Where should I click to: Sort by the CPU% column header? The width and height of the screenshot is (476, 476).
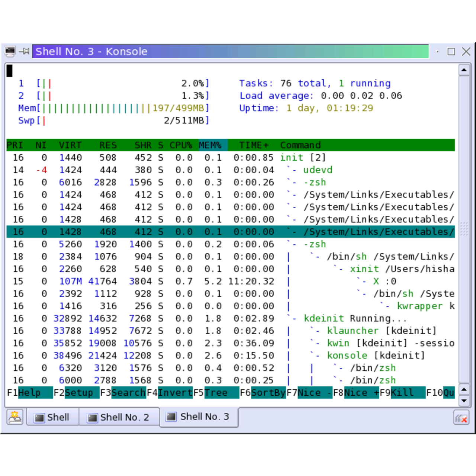point(181,145)
